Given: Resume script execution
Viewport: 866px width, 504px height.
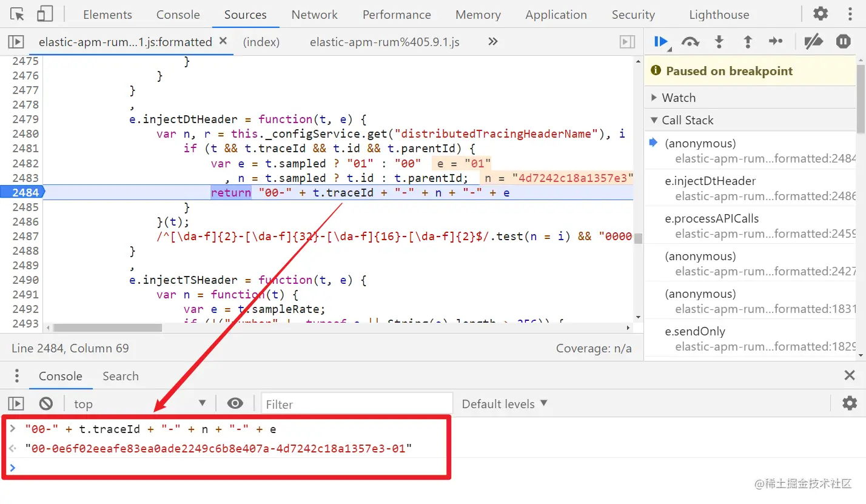Looking at the screenshot, I should point(661,41).
